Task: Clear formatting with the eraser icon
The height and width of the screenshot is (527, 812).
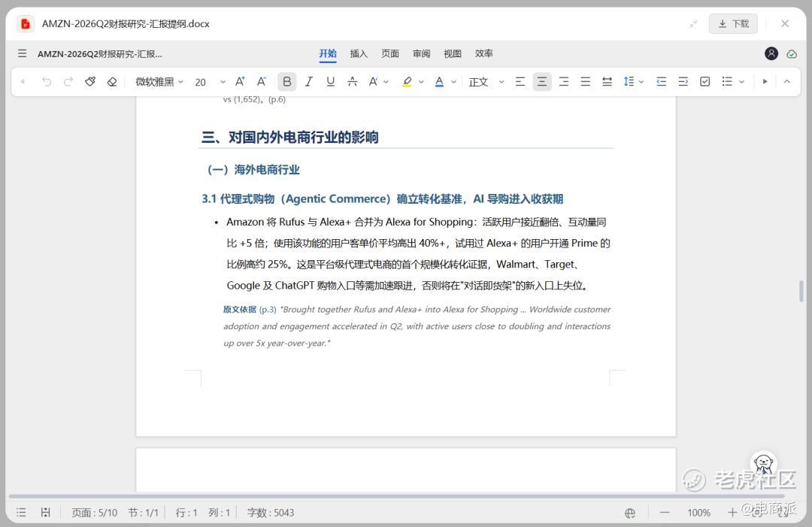Action: coord(112,81)
